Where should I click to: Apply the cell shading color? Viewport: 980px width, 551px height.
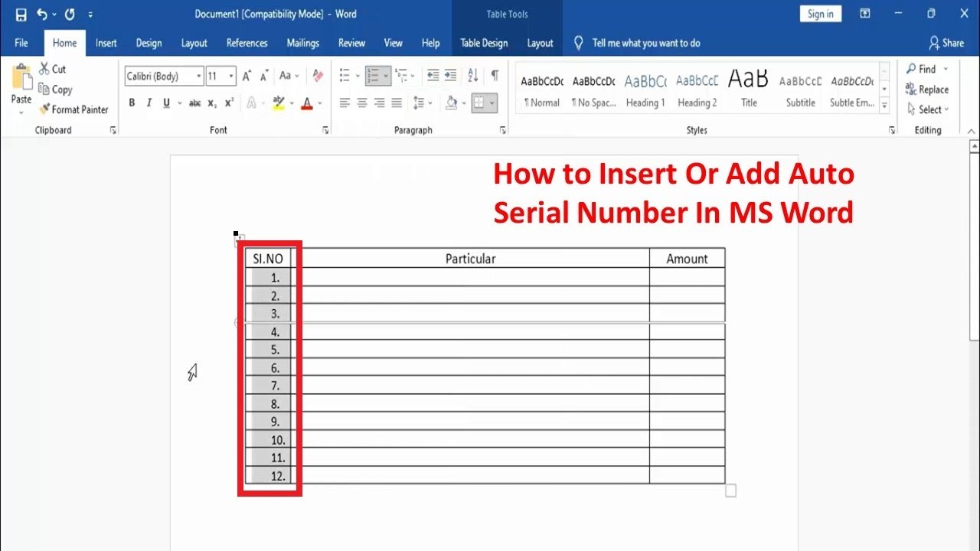(452, 103)
